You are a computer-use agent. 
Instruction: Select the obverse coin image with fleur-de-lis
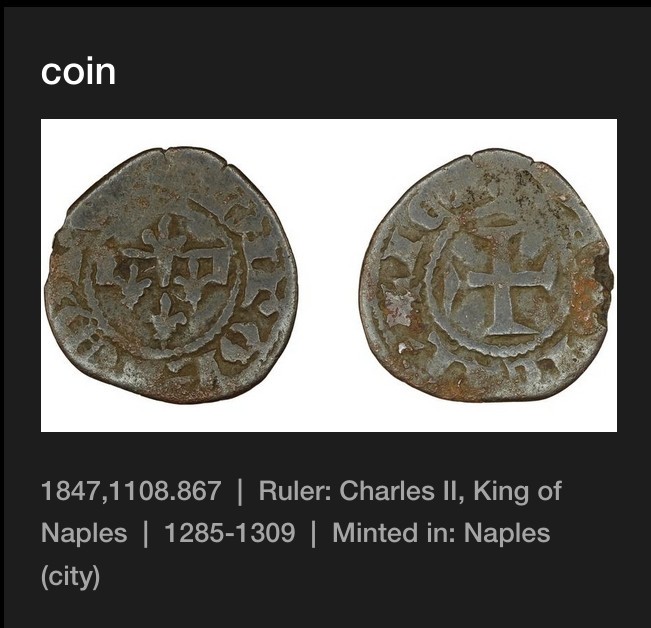click(x=171, y=276)
